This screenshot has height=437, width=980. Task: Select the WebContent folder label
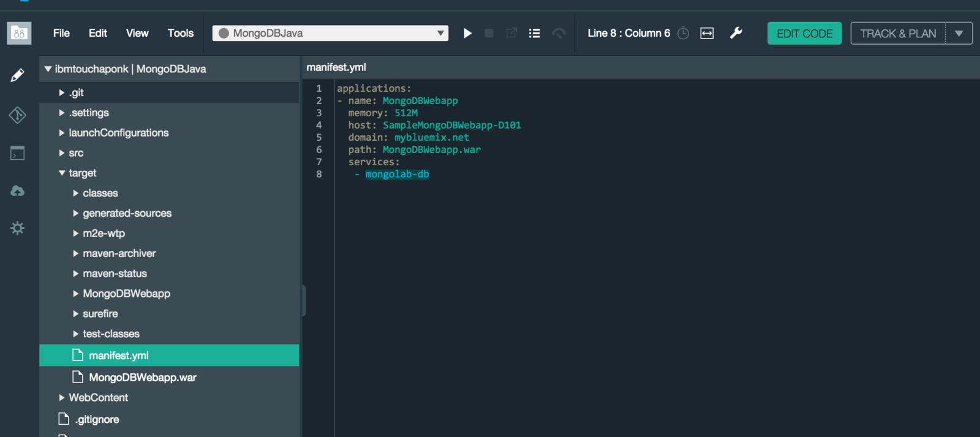99,398
